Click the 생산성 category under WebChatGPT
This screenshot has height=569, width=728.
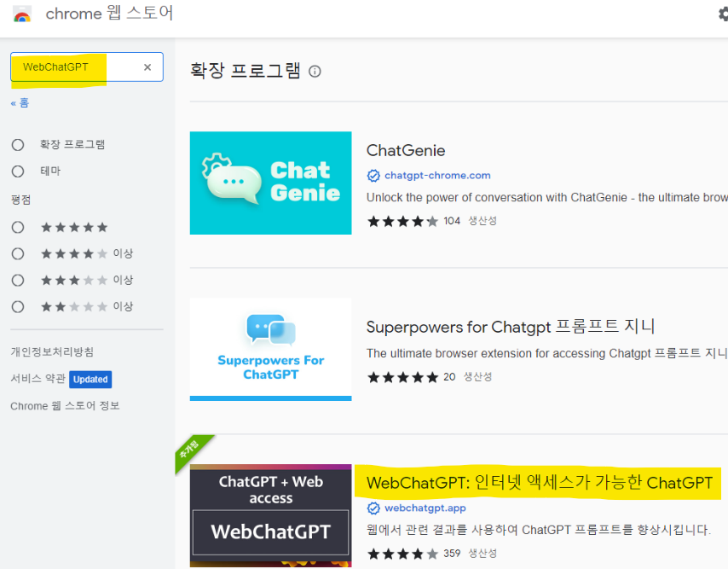coord(482,554)
